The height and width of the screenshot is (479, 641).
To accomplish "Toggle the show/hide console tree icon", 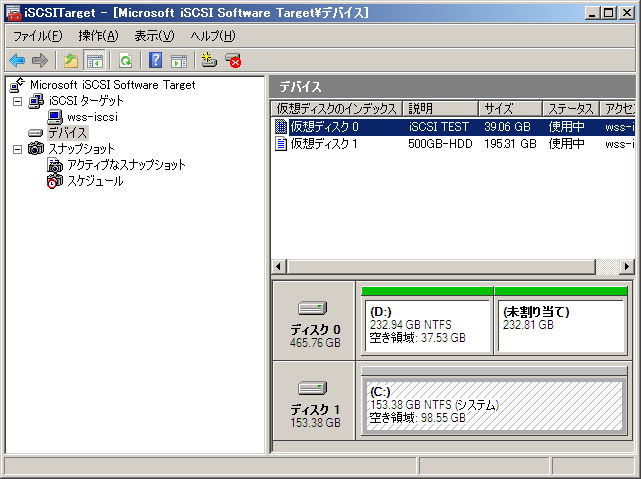I will 94,61.
